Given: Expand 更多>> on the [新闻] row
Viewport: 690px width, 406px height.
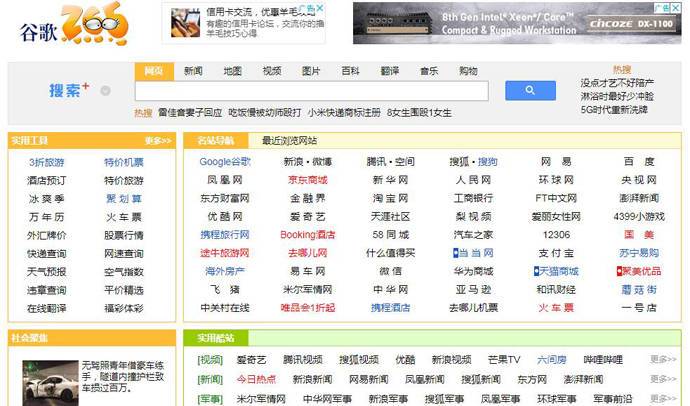Looking at the screenshot, I should pos(663,379).
